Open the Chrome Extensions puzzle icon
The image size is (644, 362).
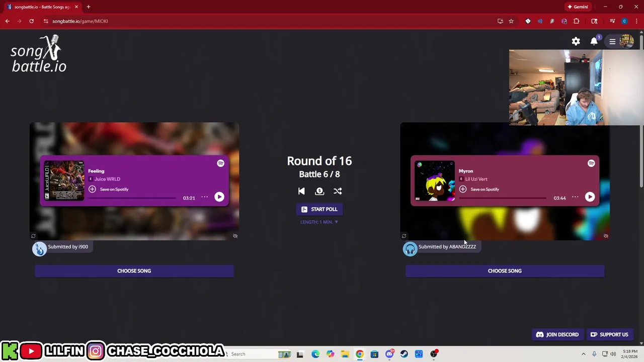point(577,21)
